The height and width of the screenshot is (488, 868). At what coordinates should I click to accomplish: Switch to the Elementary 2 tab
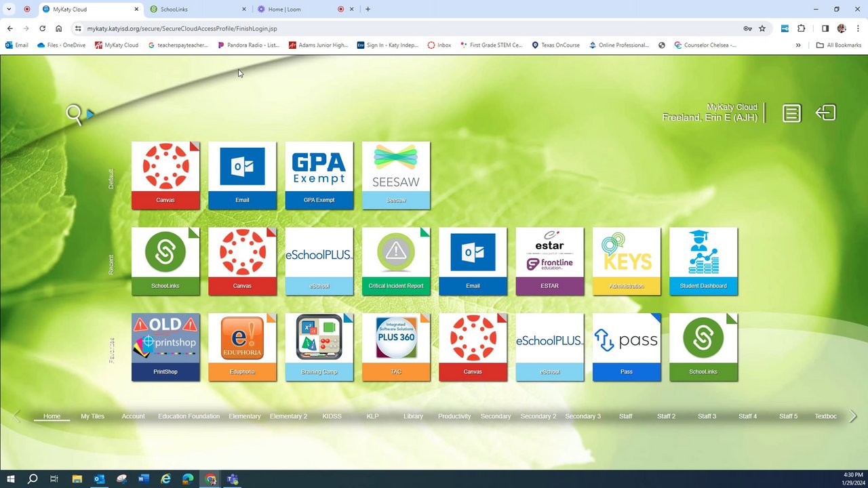pyautogui.click(x=289, y=416)
